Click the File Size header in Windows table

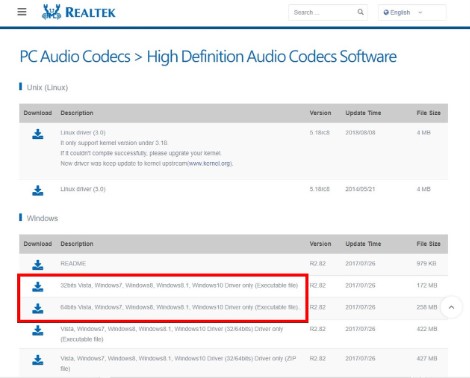coord(428,244)
